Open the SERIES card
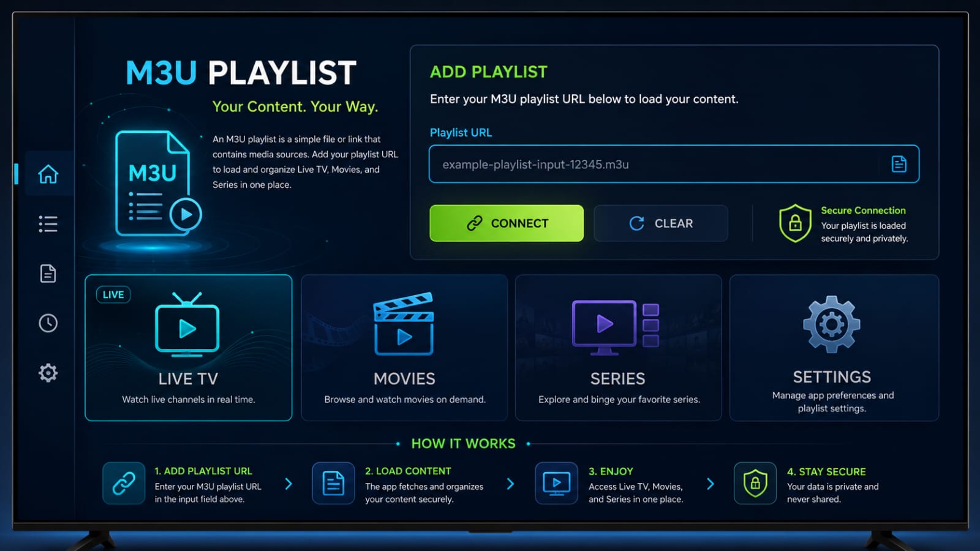 pyautogui.click(x=619, y=348)
